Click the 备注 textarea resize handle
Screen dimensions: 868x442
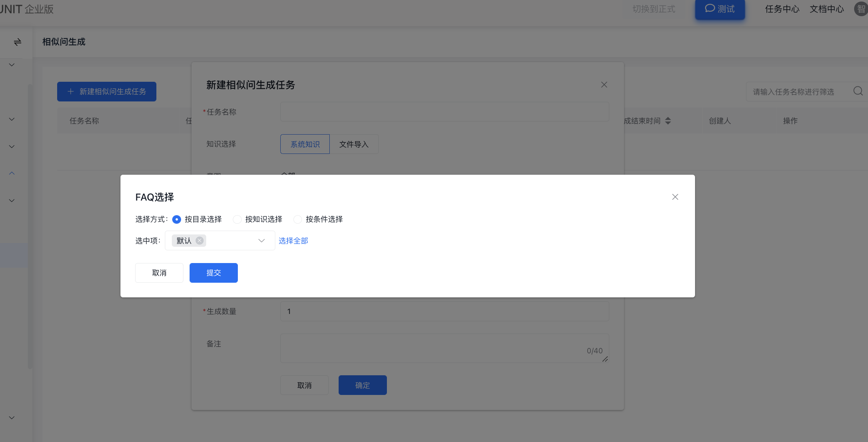tap(605, 359)
